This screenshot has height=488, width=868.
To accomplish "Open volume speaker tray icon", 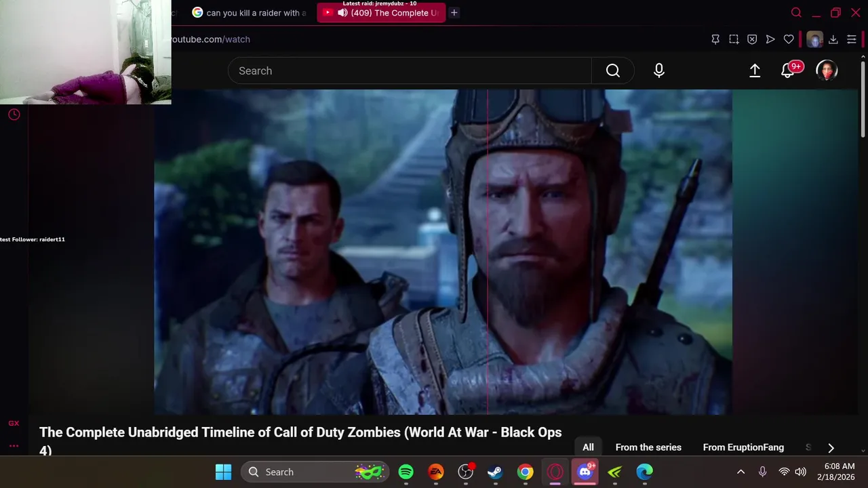I will (801, 472).
